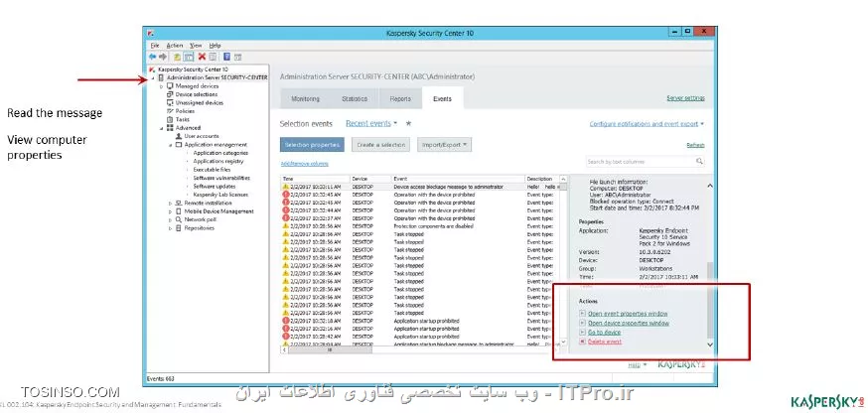Toggle the show/hide console tree toolbar icon
The width and height of the screenshot is (868, 413).
coord(189,57)
